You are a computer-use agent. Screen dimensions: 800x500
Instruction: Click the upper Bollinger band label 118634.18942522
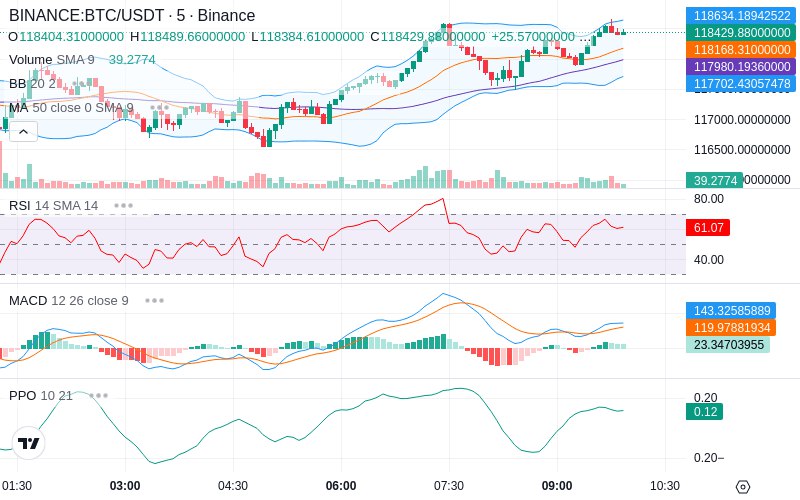pos(741,15)
